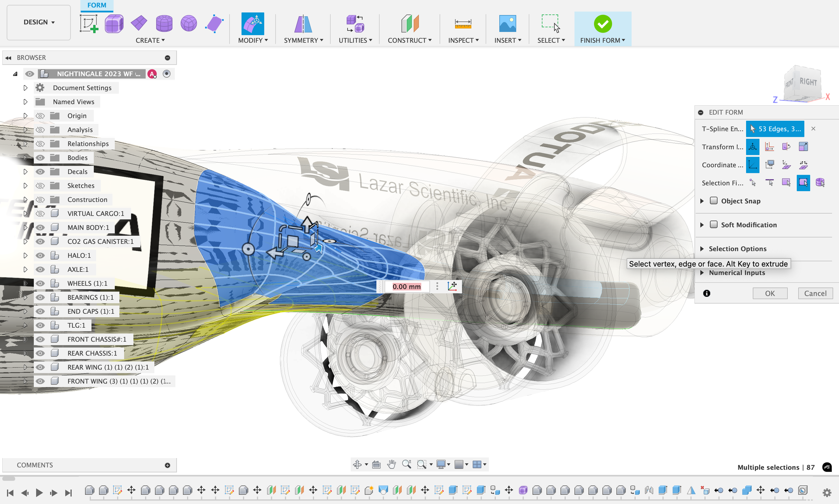The height and width of the screenshot is (504, 839).
Task: Enable the Object Snap checkbox
Action: [713, 201]
